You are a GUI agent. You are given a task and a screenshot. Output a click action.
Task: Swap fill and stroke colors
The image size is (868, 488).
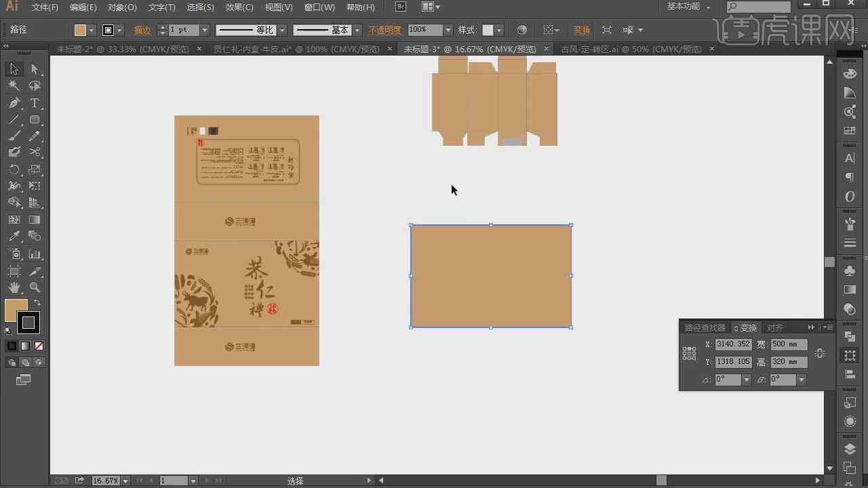pos(37,303)
